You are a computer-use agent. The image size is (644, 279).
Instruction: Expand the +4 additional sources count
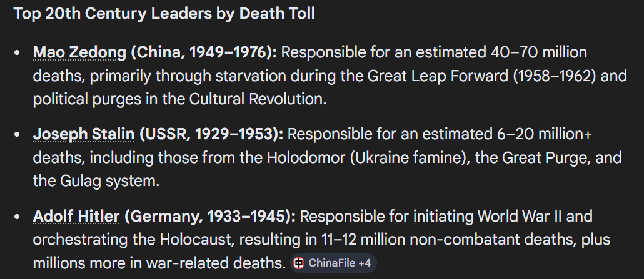click(x=365, y=263)
